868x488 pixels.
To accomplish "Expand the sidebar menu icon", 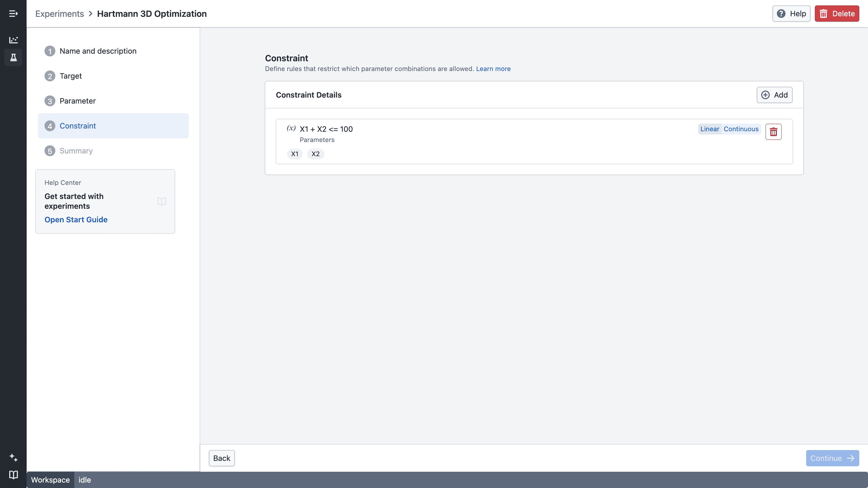I will click(13, 14).
